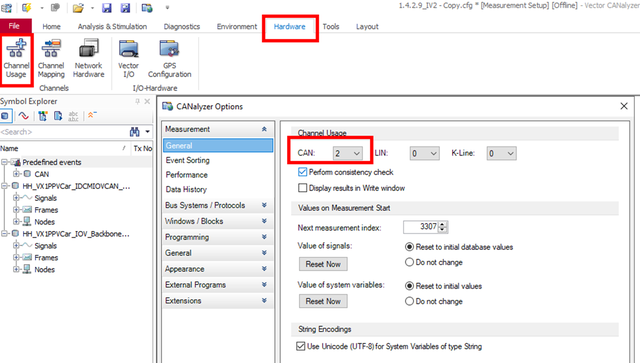Switch to the Diagnostics tab
The image size is (640, 363).
click(182, 27)
